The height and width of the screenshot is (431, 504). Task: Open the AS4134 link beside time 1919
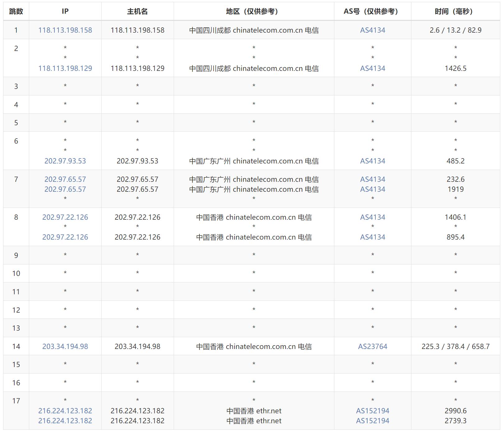[373, 189]
